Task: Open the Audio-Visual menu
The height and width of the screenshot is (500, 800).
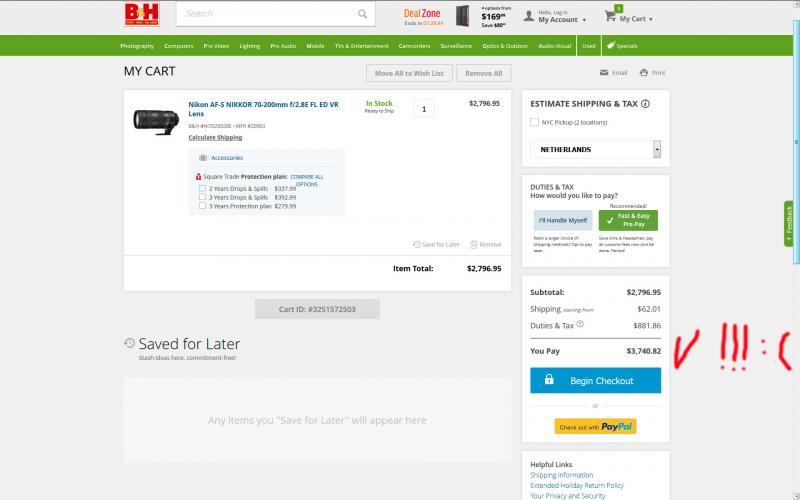Action: [x=555, y=46]
